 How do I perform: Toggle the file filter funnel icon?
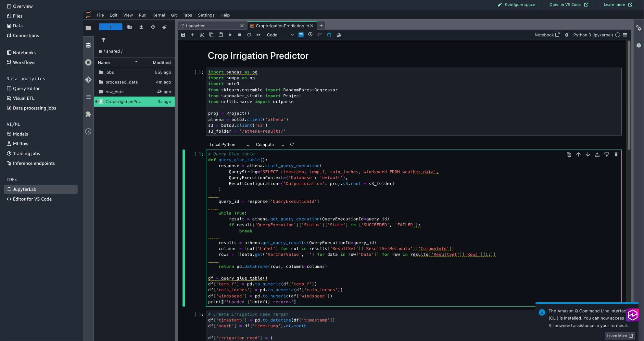[104, 40]
